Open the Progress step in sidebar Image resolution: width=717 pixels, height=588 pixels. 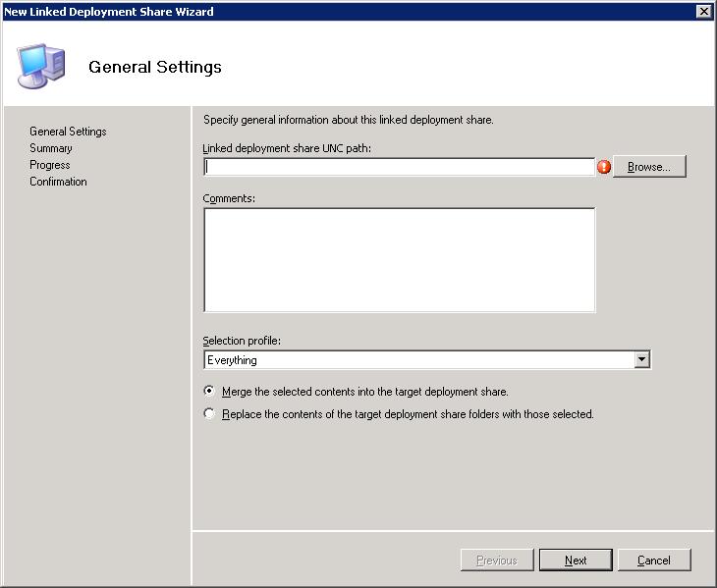point(49,165)
